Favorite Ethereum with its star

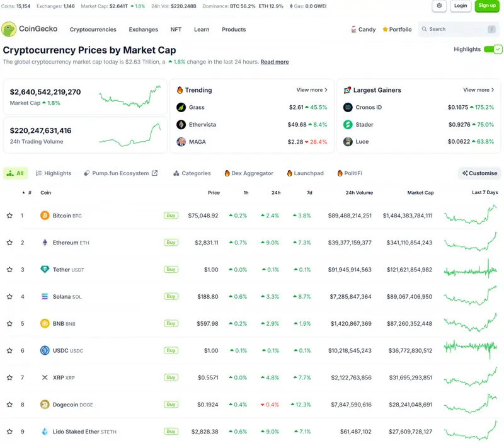coord(9,243)
